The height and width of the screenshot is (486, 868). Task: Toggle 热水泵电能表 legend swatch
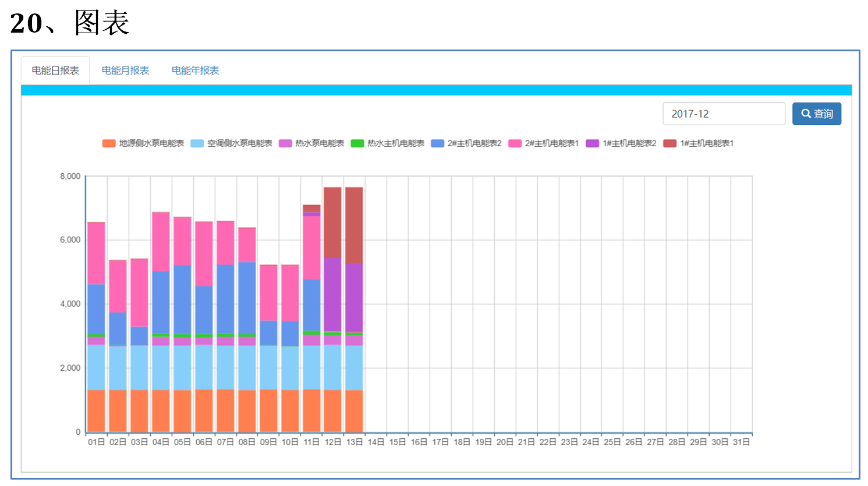(285, 143)
